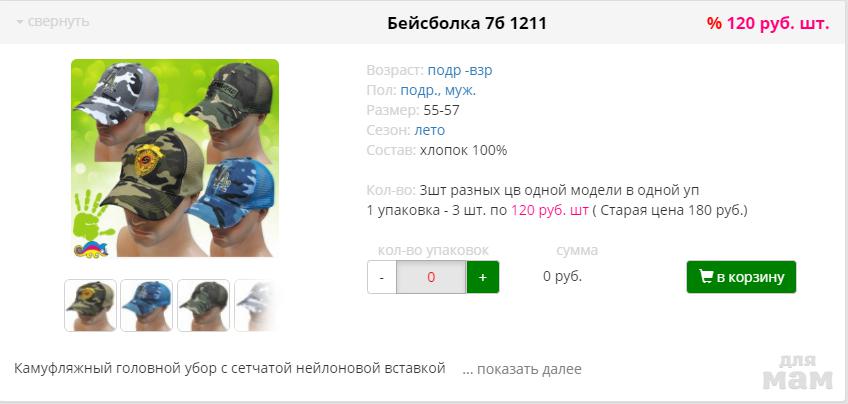Increase package count with plus button
Viewport: 848px width, 404px height.
(483, 277)
